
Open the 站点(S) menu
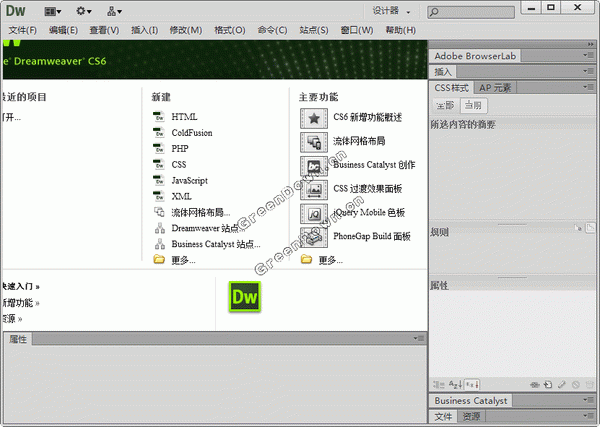[x=314, y=30]
